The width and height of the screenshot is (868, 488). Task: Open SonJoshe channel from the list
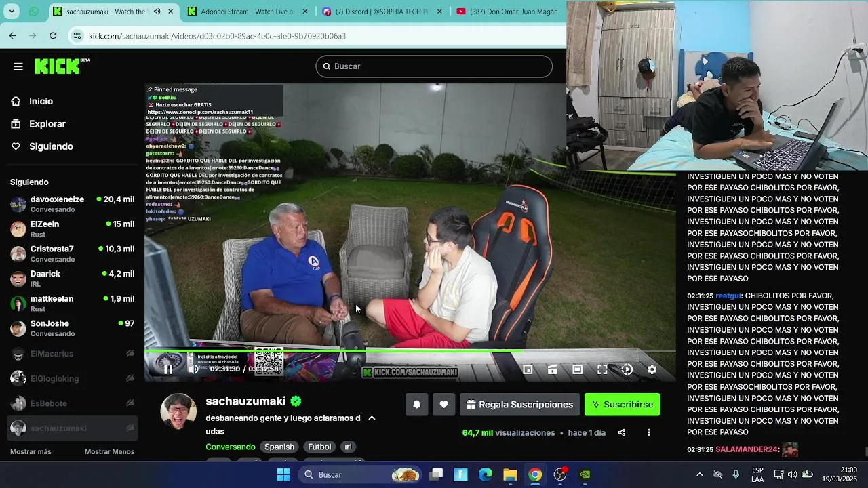[x=73, y=328]
